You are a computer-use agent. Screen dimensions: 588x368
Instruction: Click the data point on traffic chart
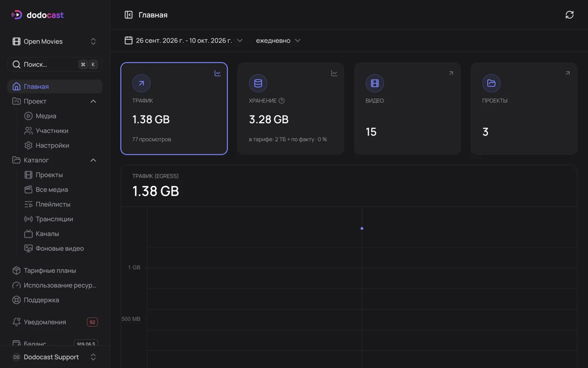pyautogui.click(x=362, y=229)
